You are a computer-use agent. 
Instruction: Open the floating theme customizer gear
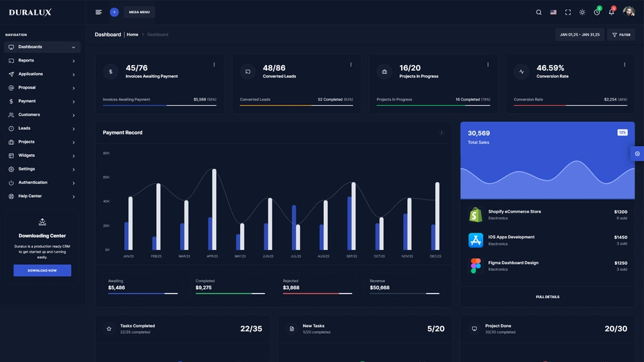point(637,154)
